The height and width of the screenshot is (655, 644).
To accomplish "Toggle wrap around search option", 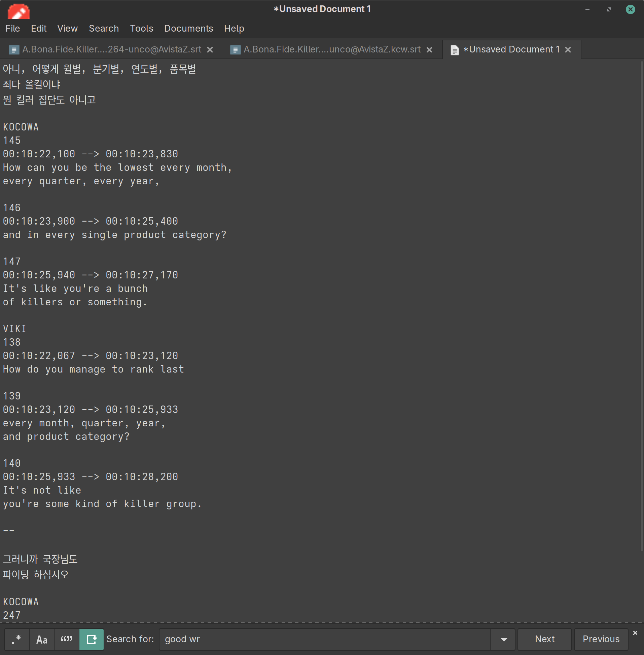I will point(91,639).
